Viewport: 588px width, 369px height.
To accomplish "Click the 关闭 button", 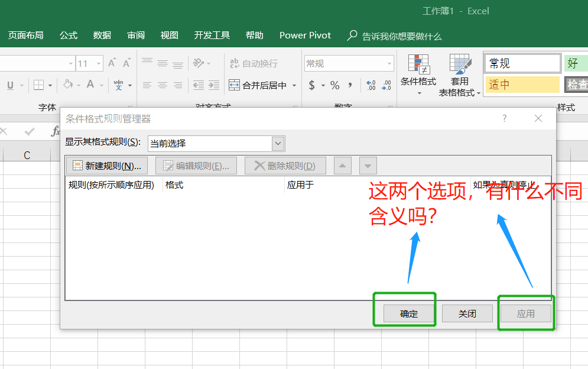I will pyautogui.click(x=467, y=313).
